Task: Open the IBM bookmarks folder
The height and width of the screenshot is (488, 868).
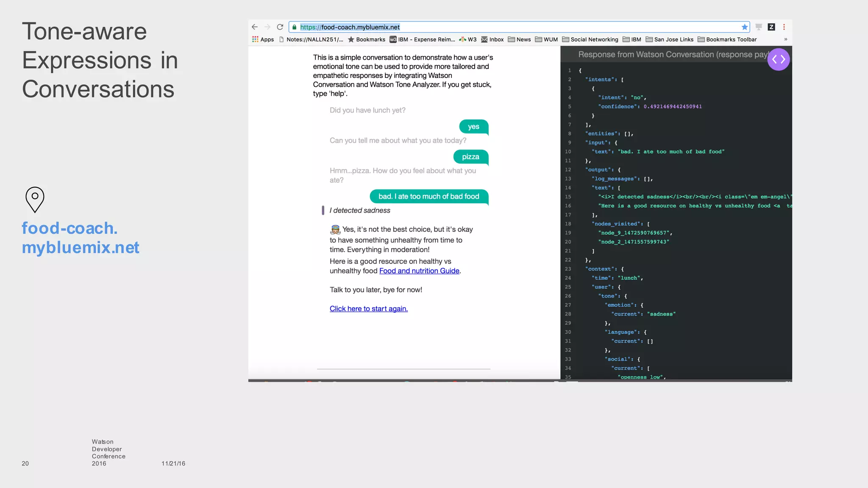Action: tap(632, 39)
